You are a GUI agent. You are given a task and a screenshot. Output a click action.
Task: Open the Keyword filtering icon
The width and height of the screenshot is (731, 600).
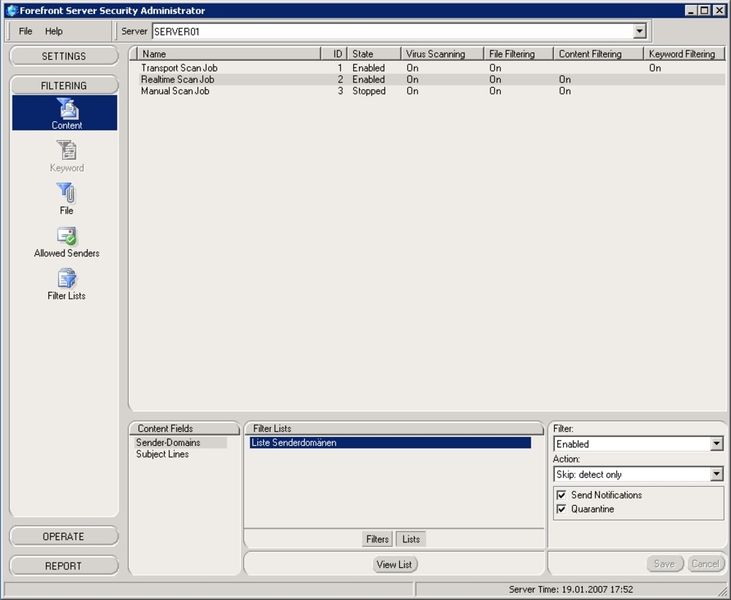pos(67,151)
